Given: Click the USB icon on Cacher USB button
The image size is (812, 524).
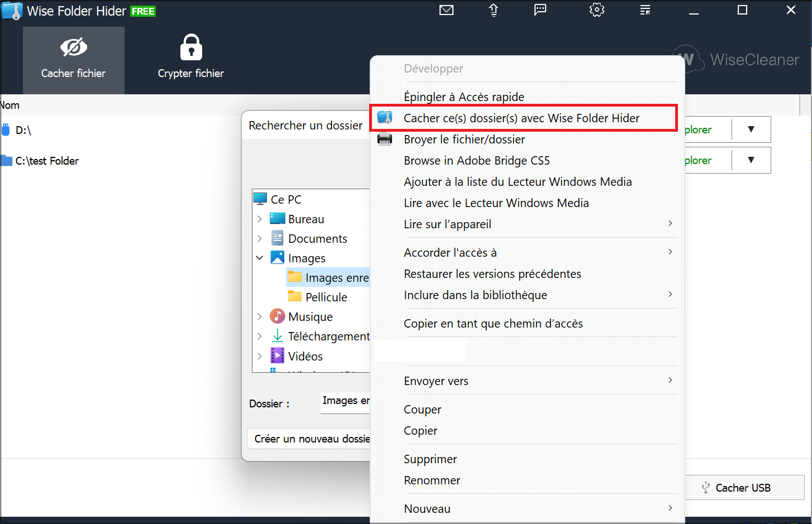Looking at the screenshot, I should [x=706, y=487].
